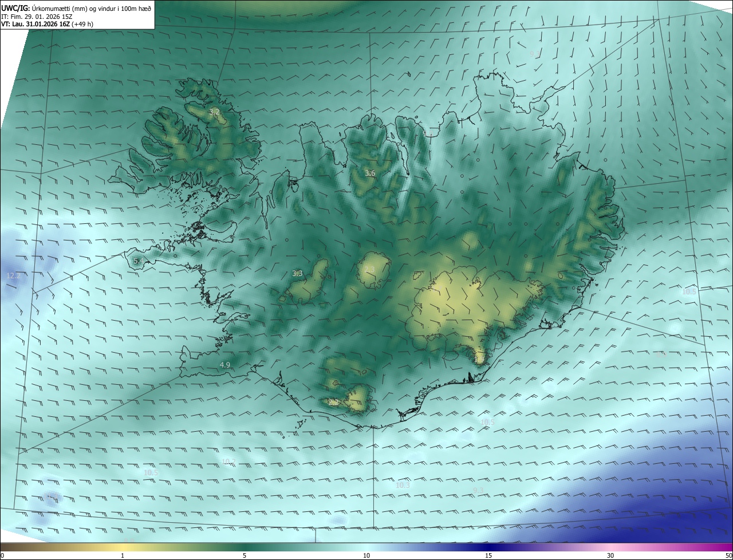The image size is (733, 560).
Task: Click the 12.2 value over the ocean
Action: [13, 276]
